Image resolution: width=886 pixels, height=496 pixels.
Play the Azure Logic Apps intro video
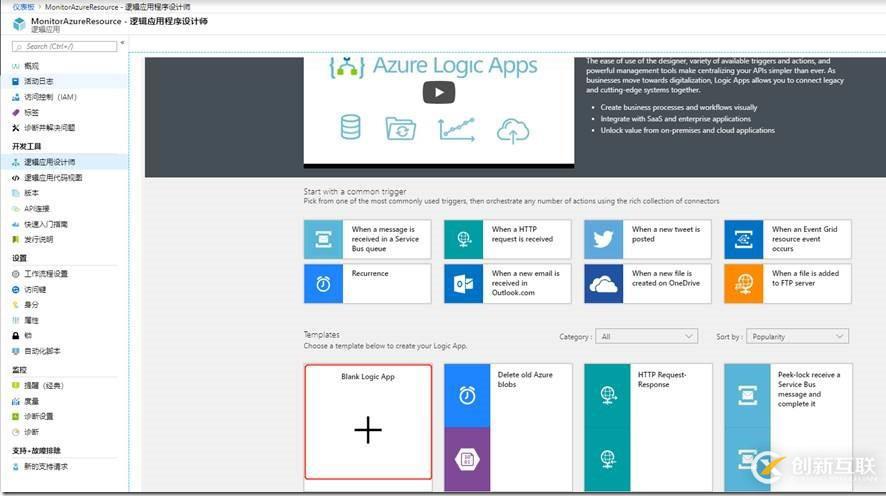pyautogui.click(x=438, y=93)
